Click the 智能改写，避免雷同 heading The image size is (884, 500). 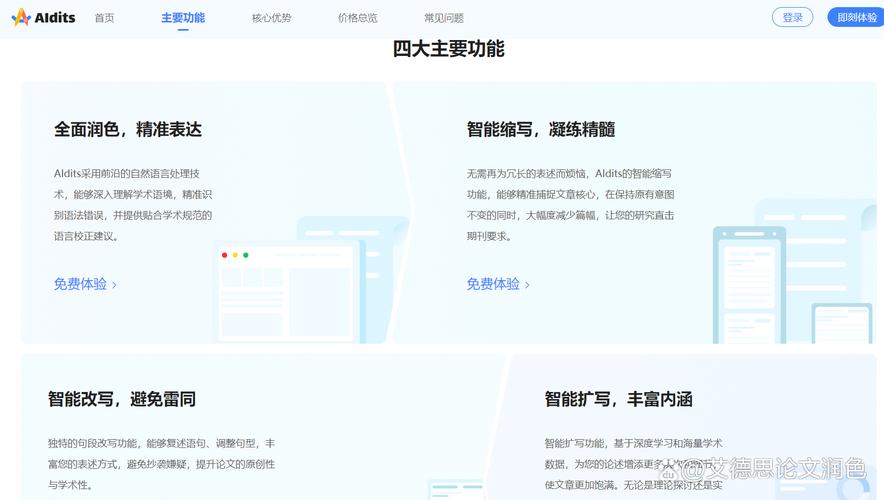click(122, 399)
